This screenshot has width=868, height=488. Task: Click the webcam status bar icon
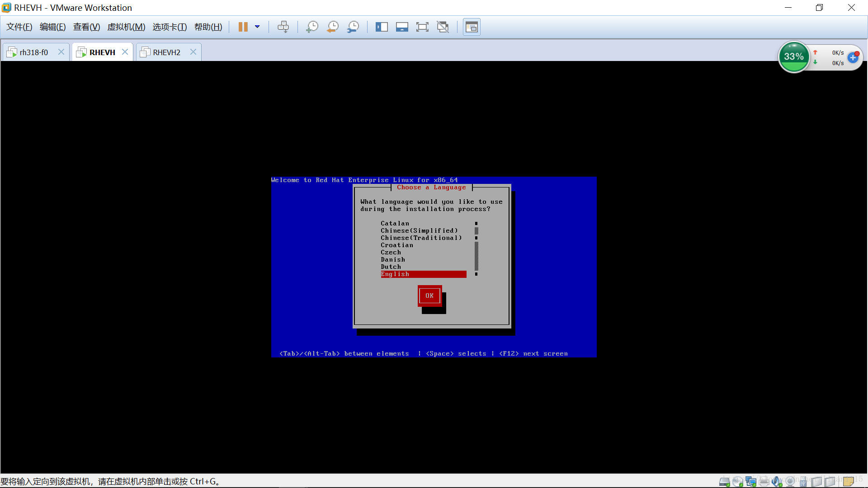pyautogui.click(x=790, y=482)
